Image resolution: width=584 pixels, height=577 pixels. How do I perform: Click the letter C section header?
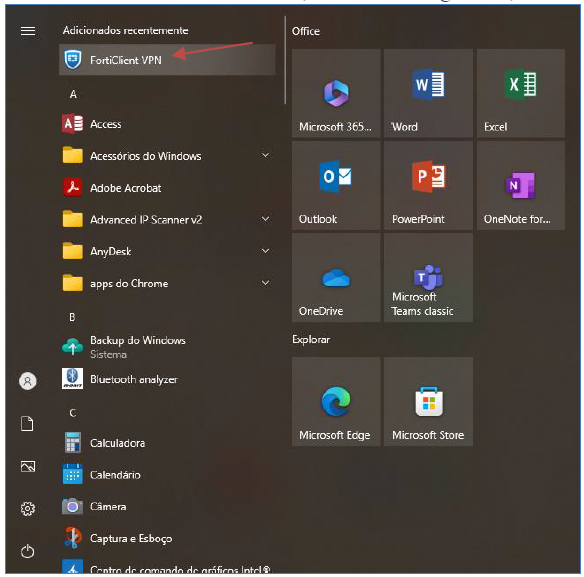point(73,413)
